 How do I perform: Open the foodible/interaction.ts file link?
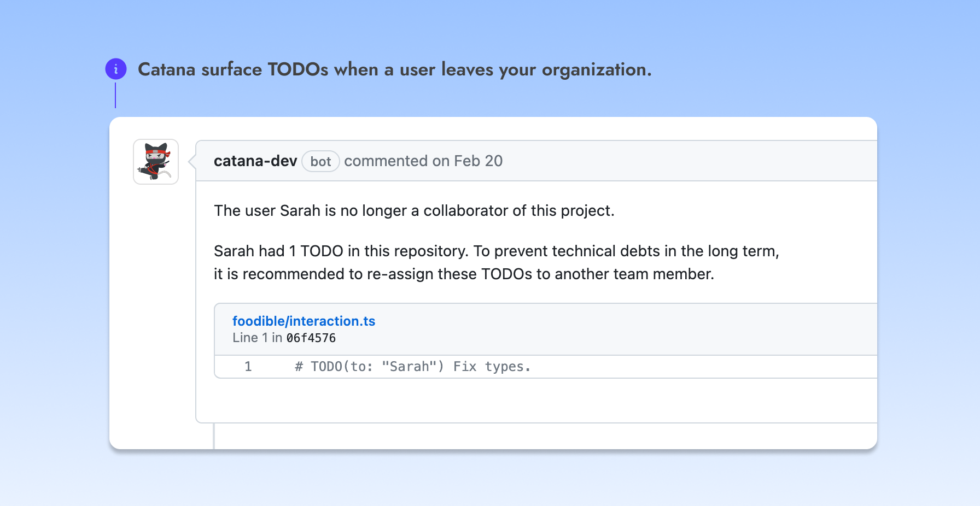point(304,321)
